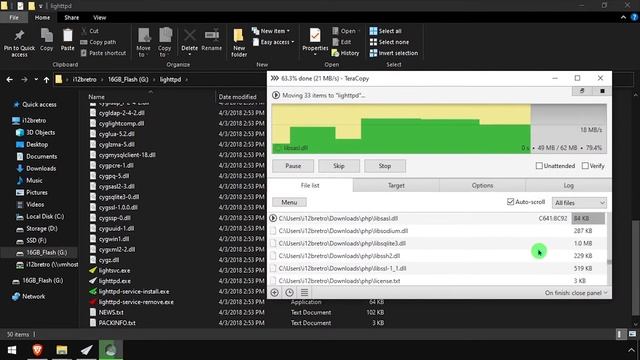The image size is (640, 360).
Task: Enable the Verify checkbox
Action: pos(585,166)
